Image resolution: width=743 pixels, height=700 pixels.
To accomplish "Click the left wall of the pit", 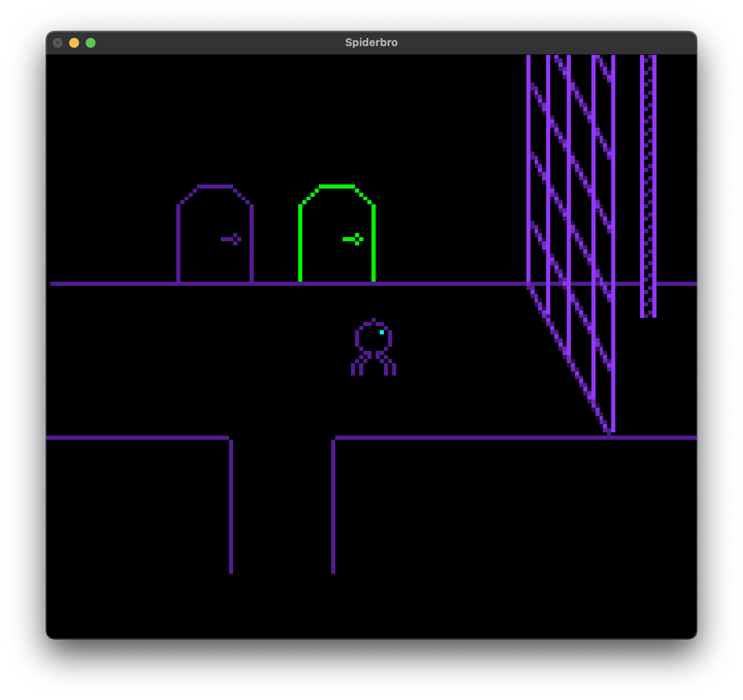I will [231, 506].
